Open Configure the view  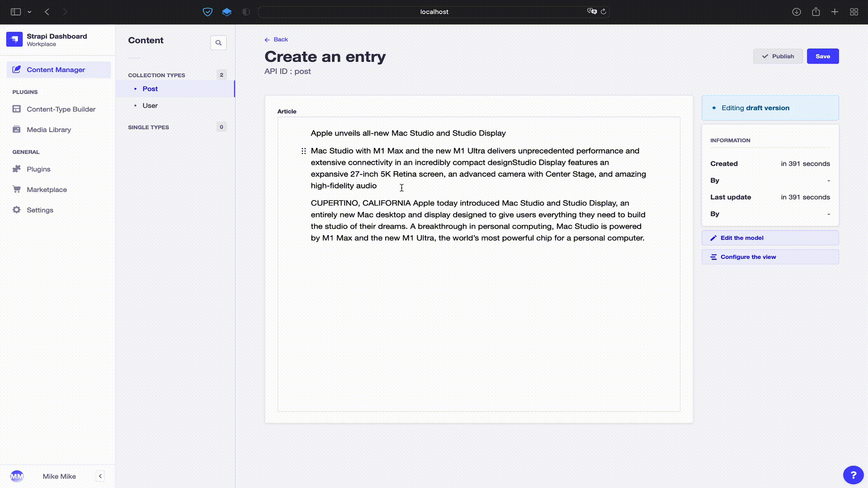click(x=748, y=257)
